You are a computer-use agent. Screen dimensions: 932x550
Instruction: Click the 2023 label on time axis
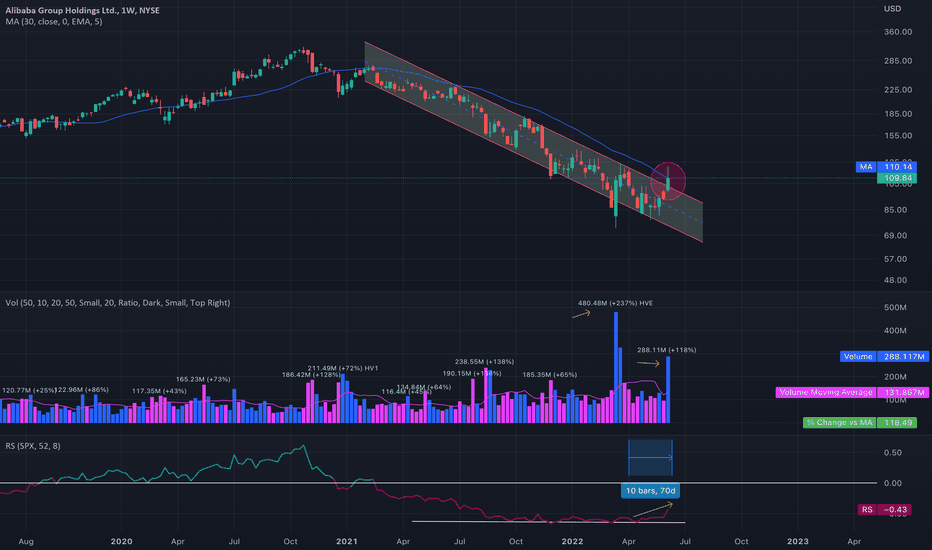[798, 542]
